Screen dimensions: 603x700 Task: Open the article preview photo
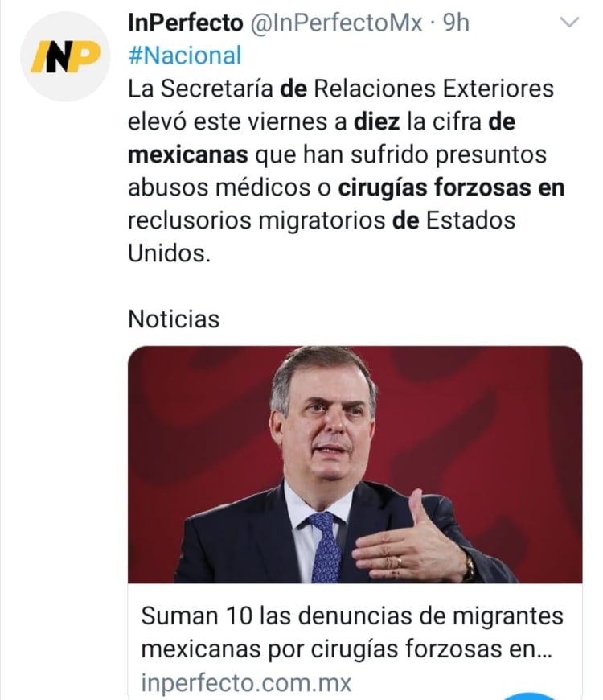click(355, 464)
